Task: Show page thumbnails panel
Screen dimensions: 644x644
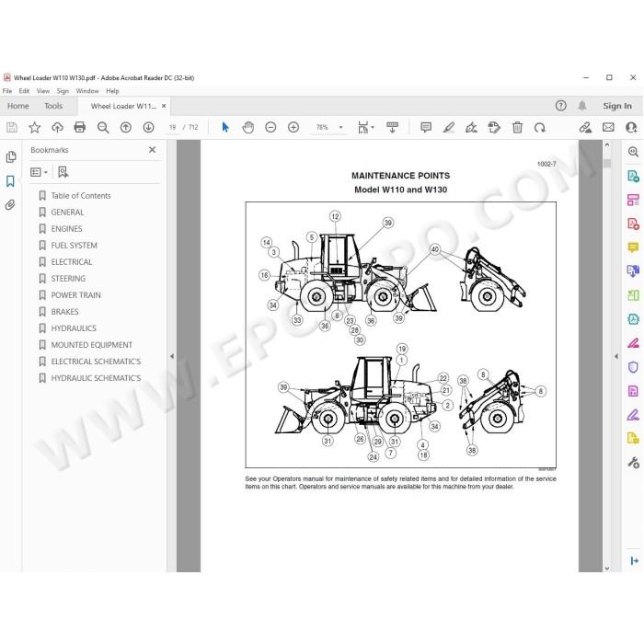Action: pyautogui.click(x=11, y=157)
